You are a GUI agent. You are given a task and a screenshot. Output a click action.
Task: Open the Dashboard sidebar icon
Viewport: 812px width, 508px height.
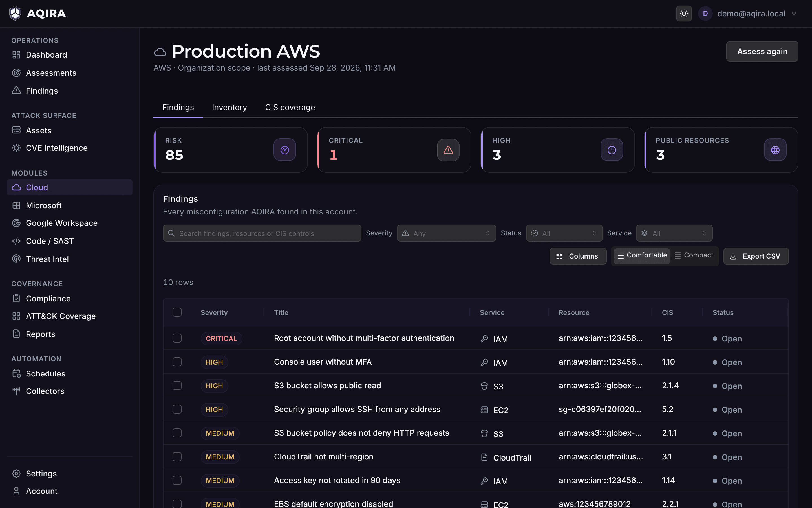(16, 55)
